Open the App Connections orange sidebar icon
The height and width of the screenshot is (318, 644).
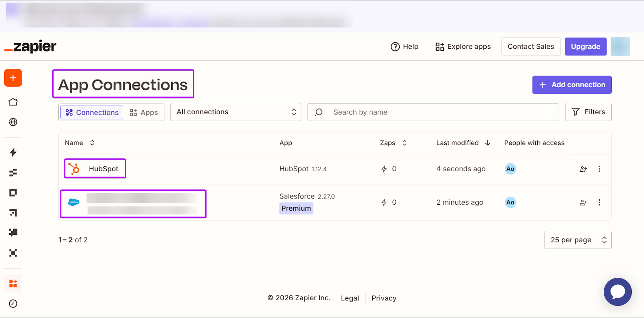pos(13,283)
